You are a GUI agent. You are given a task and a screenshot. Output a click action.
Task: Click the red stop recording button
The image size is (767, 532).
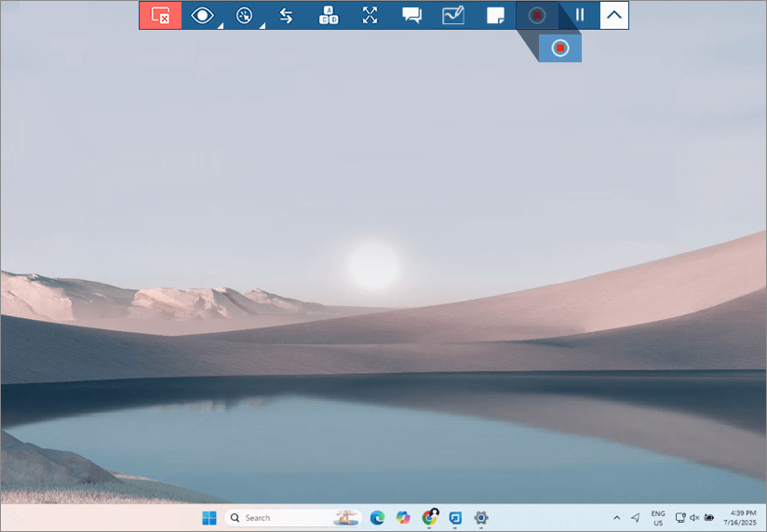click(x=559, y=47)
